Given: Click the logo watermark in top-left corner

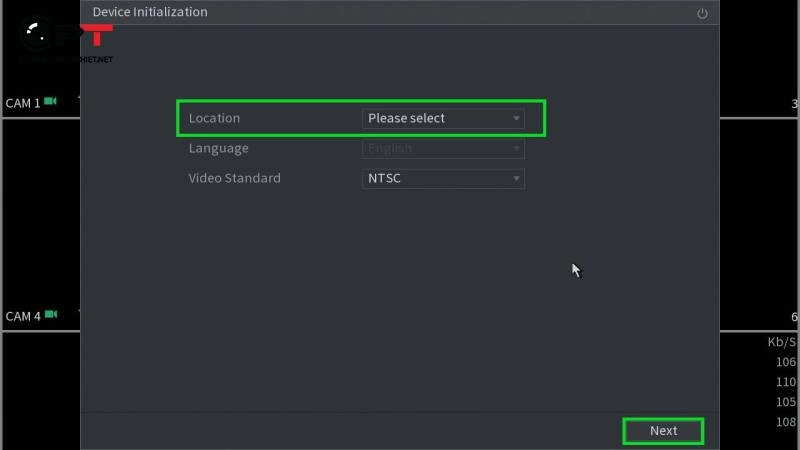Looking at the screenshot, I should 40,40.
